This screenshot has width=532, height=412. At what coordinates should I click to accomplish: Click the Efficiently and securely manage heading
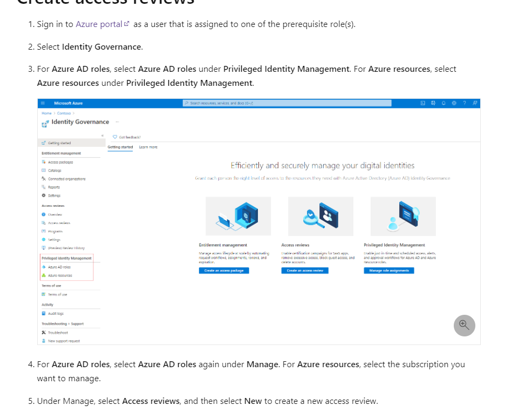323,165
